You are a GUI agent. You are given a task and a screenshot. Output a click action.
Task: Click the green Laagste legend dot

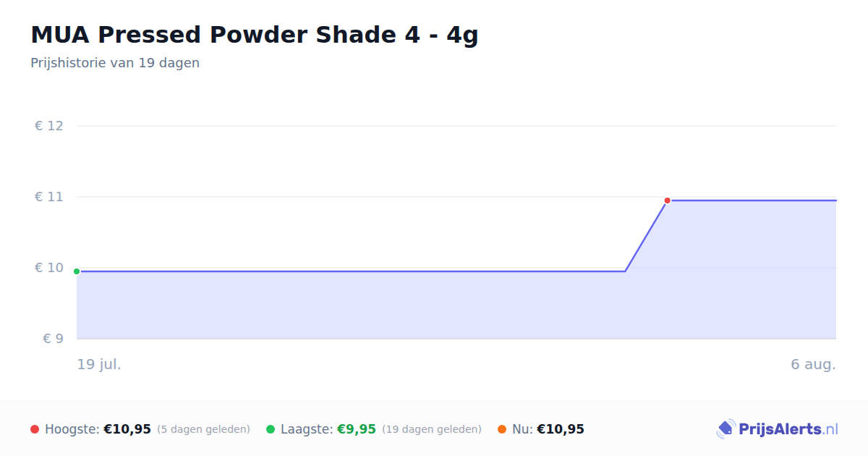point(271,429)
